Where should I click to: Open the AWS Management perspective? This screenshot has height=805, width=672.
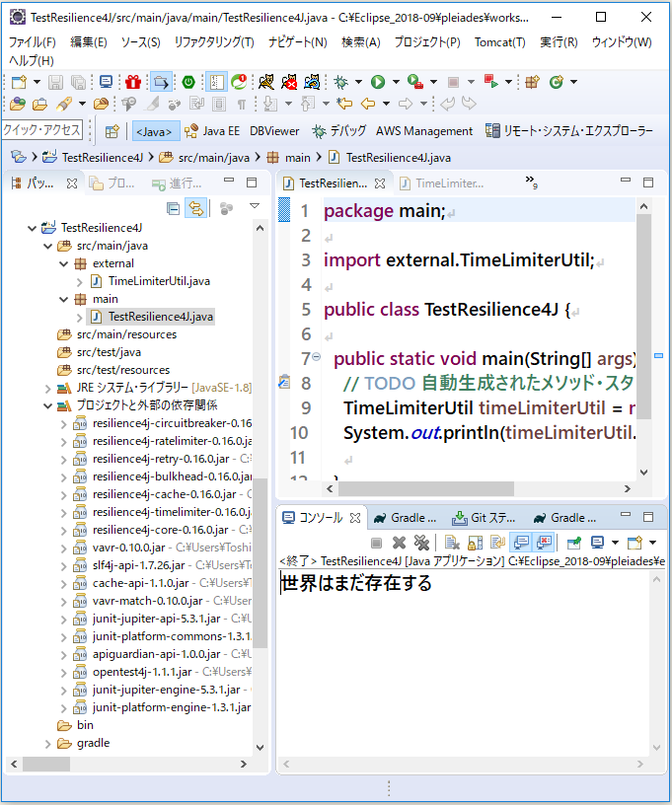pyautogui.click(x=424, y=131)
